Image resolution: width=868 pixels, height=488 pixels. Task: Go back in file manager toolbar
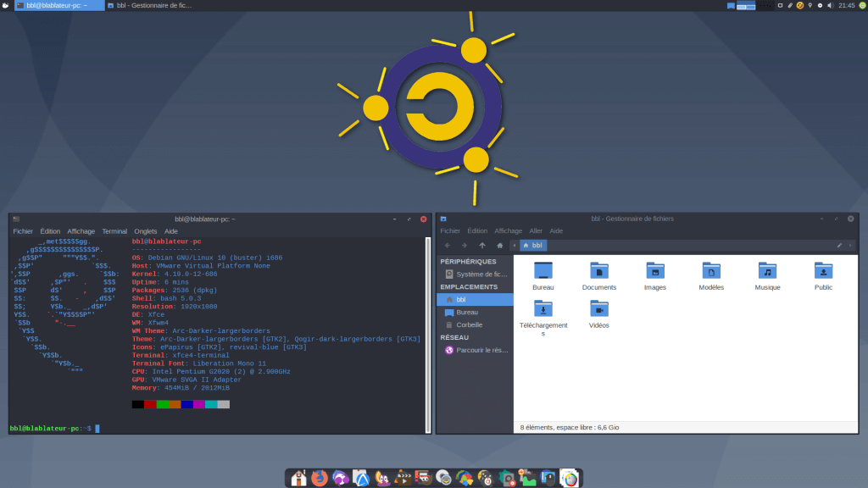[448, 246]
